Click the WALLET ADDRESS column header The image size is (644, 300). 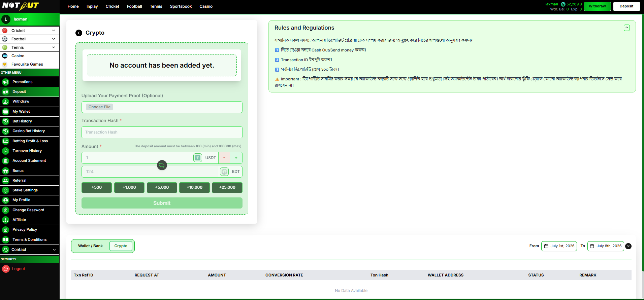[x=446, y=275]
